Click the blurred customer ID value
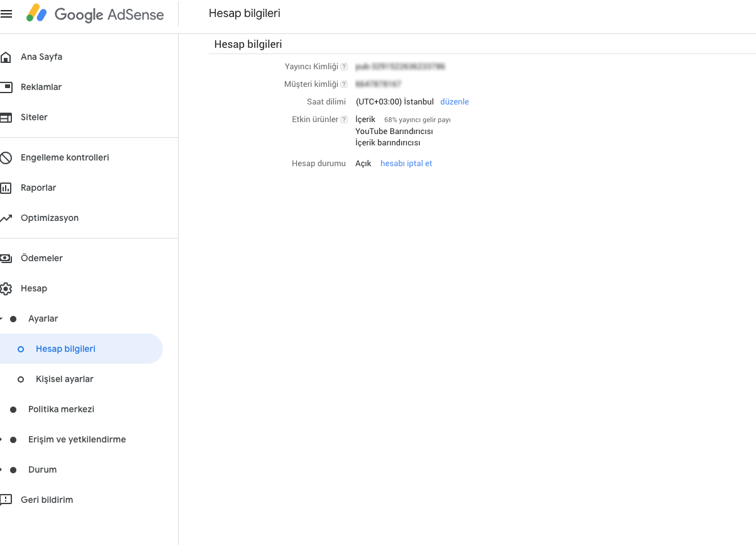Image resolution: width=756 pixels, height=545 pixels. click(x=378, y=84)
